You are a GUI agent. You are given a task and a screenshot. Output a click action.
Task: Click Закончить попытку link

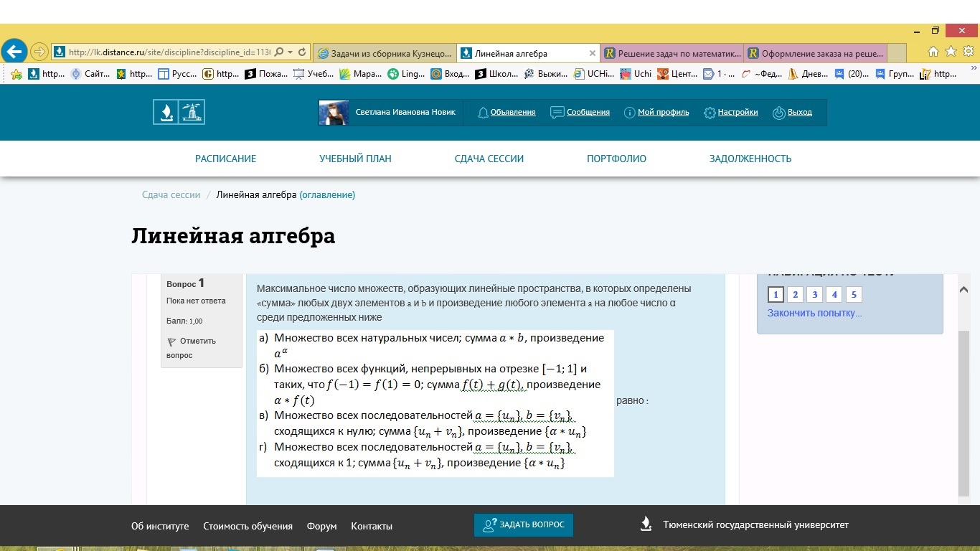pyautogui.click(x=814, y=313)
